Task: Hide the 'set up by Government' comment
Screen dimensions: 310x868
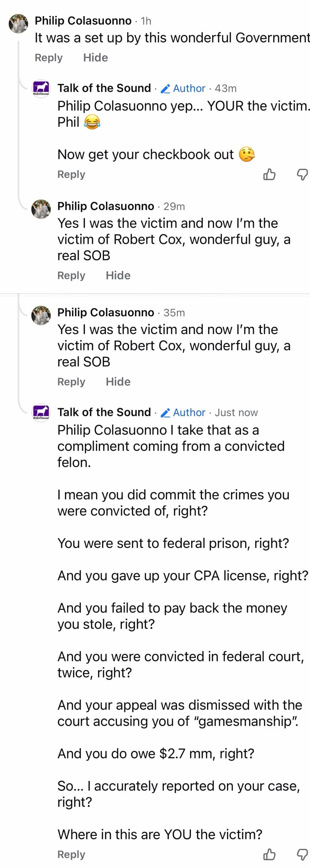Action: coord(96,58)
